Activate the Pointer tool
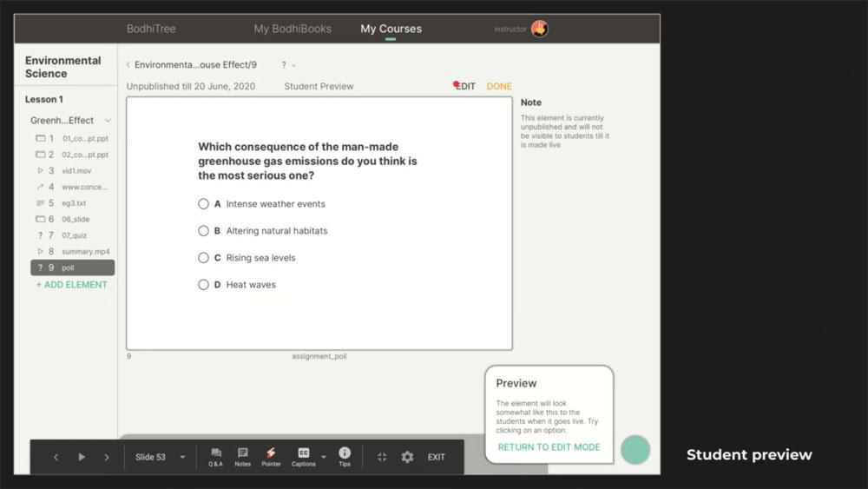This screenshot has height=489, width=868. point(271,456)
